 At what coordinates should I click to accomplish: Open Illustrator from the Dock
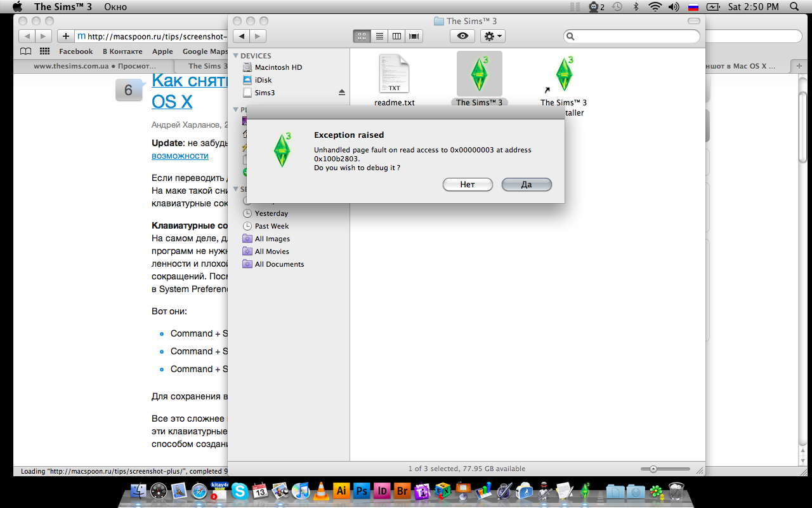point(341,490)
